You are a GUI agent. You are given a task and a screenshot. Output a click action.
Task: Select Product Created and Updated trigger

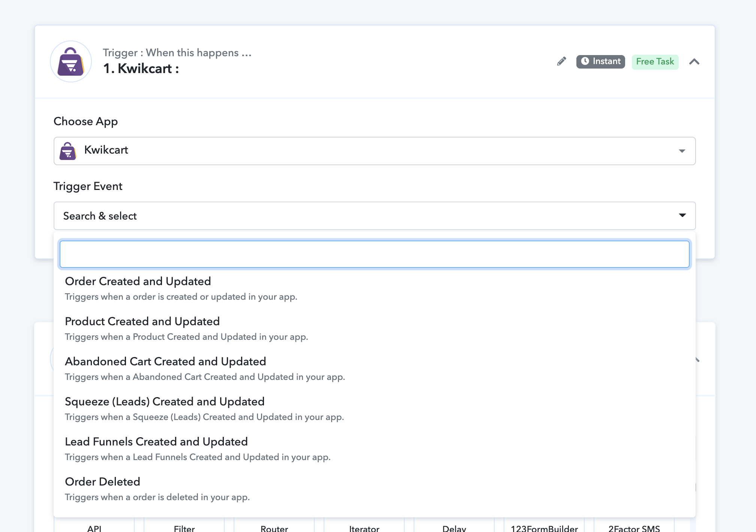coord(375,329)
